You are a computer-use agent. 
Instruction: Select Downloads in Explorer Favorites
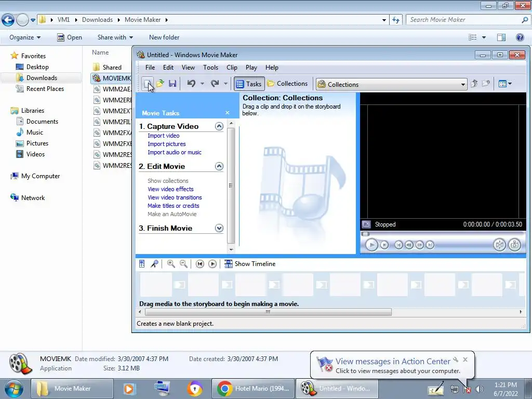pyautogui.click(x=42, y=78)
